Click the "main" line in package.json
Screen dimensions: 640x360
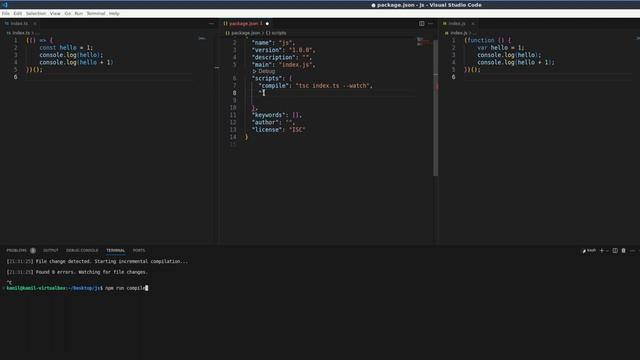tap(284, 65)
